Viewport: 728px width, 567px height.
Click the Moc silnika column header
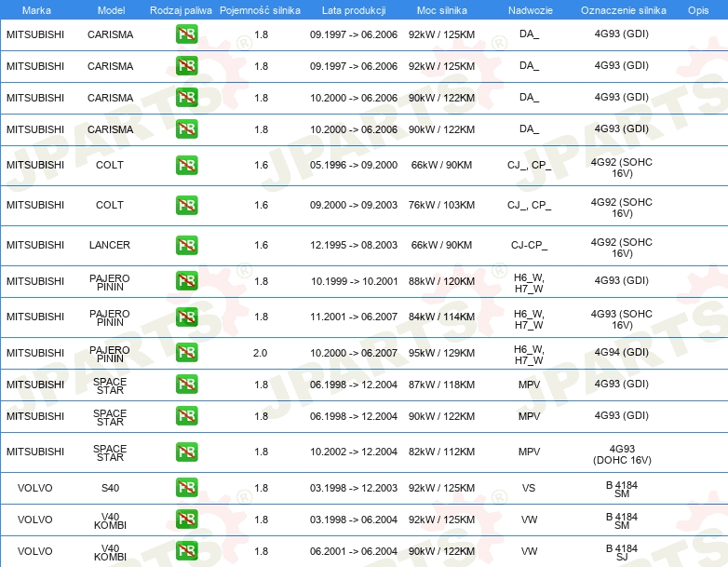click(441, 10)
